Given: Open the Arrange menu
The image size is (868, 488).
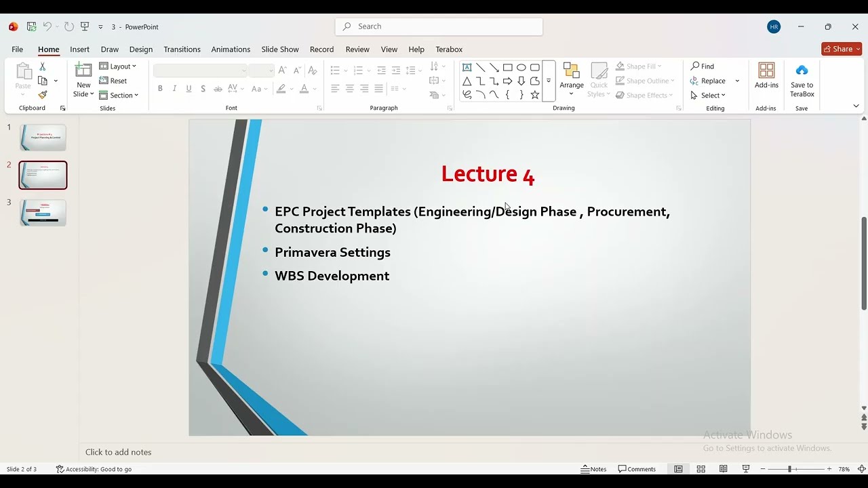Looking at the screenshot, I should click(572, 79).
